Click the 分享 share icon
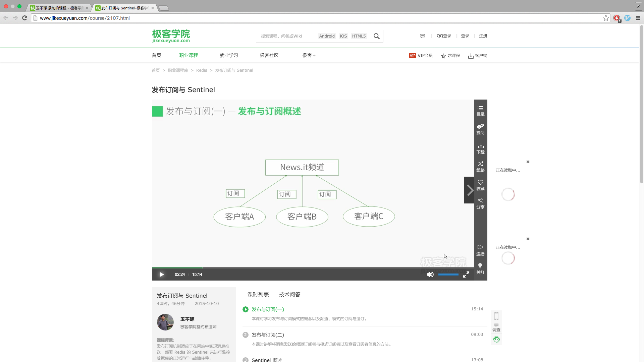Viewport: 644px width, 362px height. pos(480,203)
